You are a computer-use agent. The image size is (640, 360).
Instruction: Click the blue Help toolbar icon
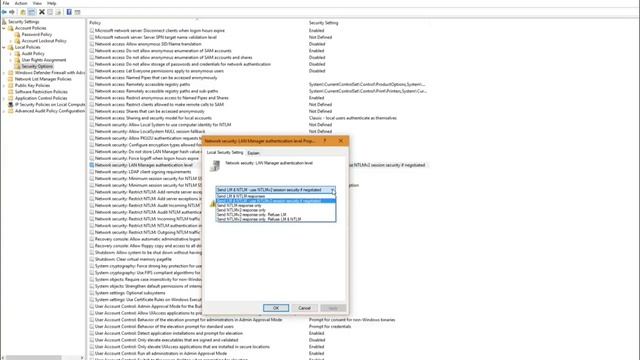tap(69, 12)
